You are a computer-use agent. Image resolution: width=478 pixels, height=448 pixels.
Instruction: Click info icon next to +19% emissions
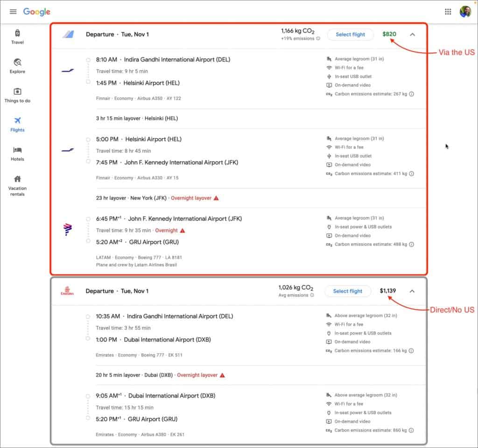(318, 38)
